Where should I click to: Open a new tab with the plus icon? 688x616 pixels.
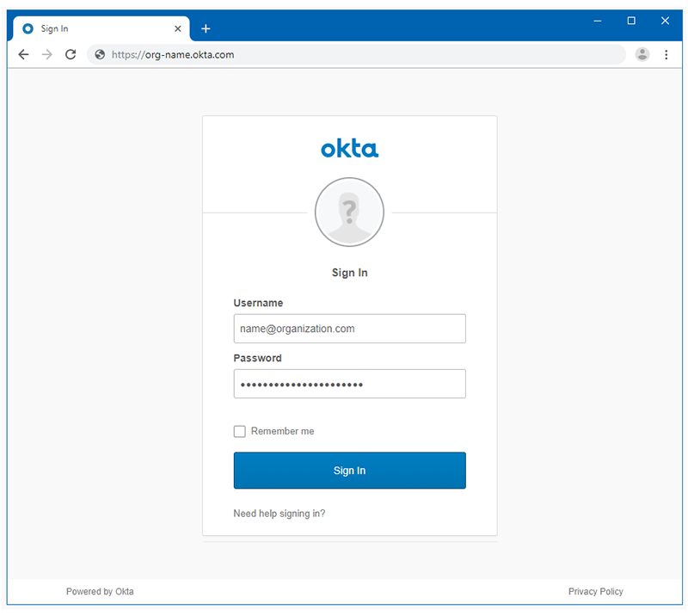[206, 28]
